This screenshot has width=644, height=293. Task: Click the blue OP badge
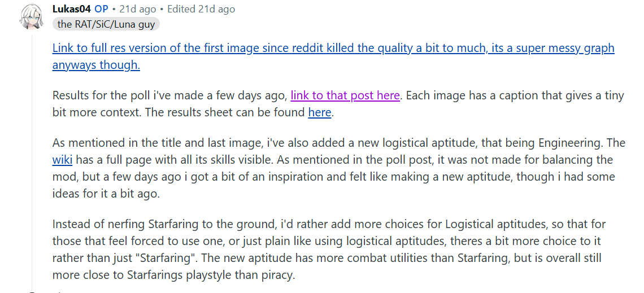101,9
